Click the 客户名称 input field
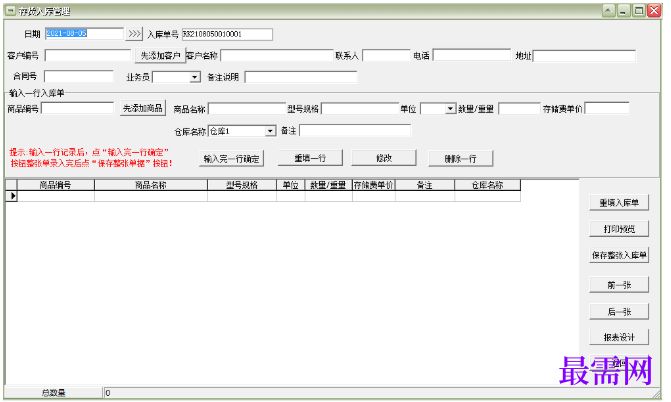This screenshot has width=671, height=402. pos(276,56)
